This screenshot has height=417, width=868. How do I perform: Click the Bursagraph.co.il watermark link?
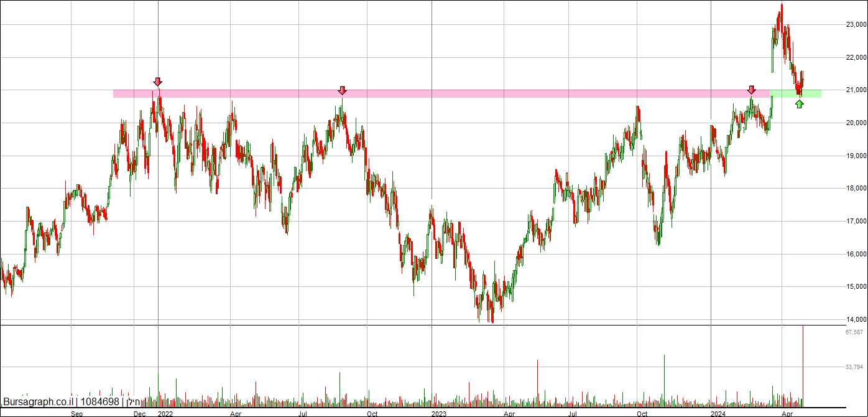coord(39,402)
